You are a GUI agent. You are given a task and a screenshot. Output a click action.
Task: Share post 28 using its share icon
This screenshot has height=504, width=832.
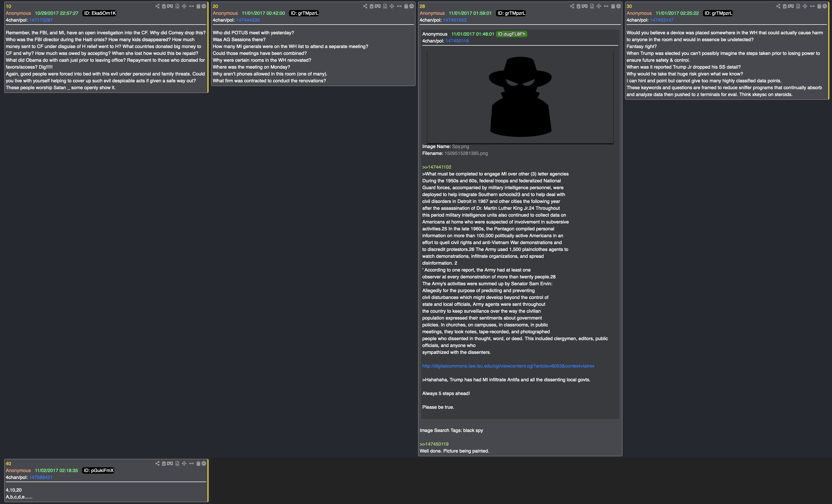point(572,6)
